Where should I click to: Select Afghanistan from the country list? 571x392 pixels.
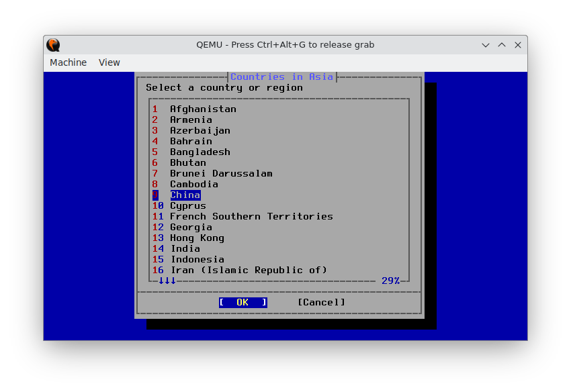coord(204,109)
